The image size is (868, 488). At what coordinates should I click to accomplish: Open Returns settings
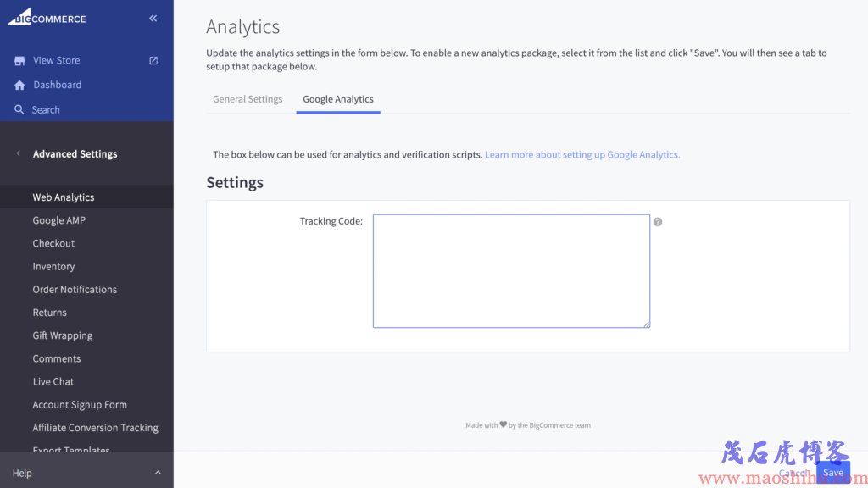49,313
